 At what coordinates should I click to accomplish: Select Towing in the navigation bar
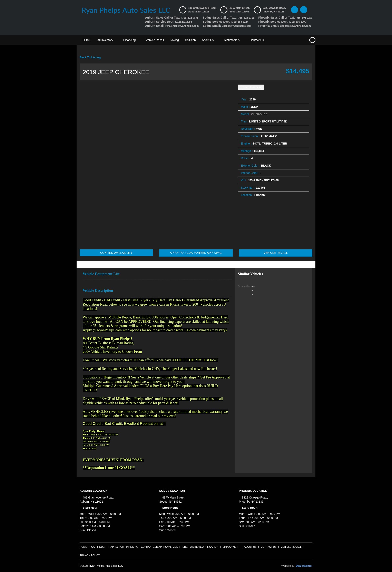[174, 40]
